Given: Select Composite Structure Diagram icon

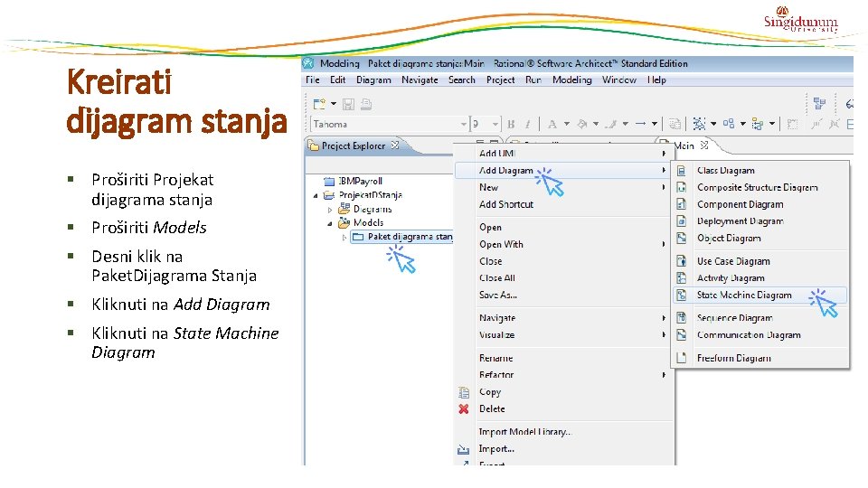Looking at the screenshot, I should (682, 188).
